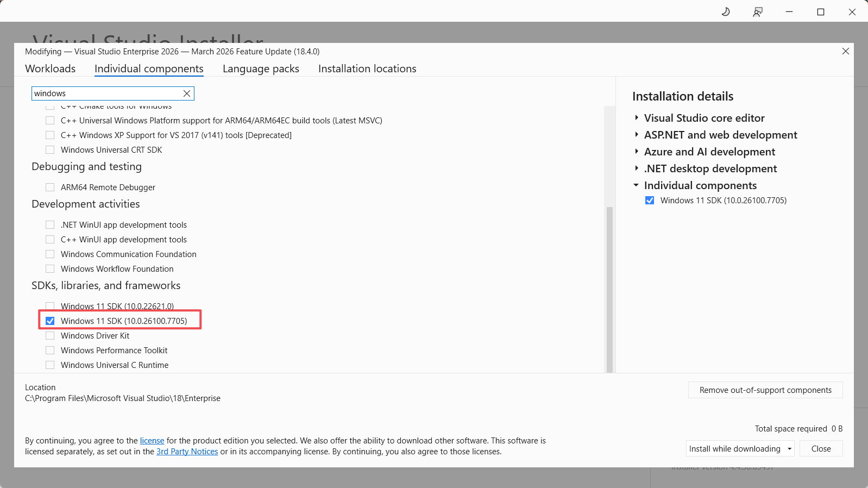The image size is (868, 488).
Task: Enable Windows Driver Kit checkbox
Action: click(x=50, y=336)
